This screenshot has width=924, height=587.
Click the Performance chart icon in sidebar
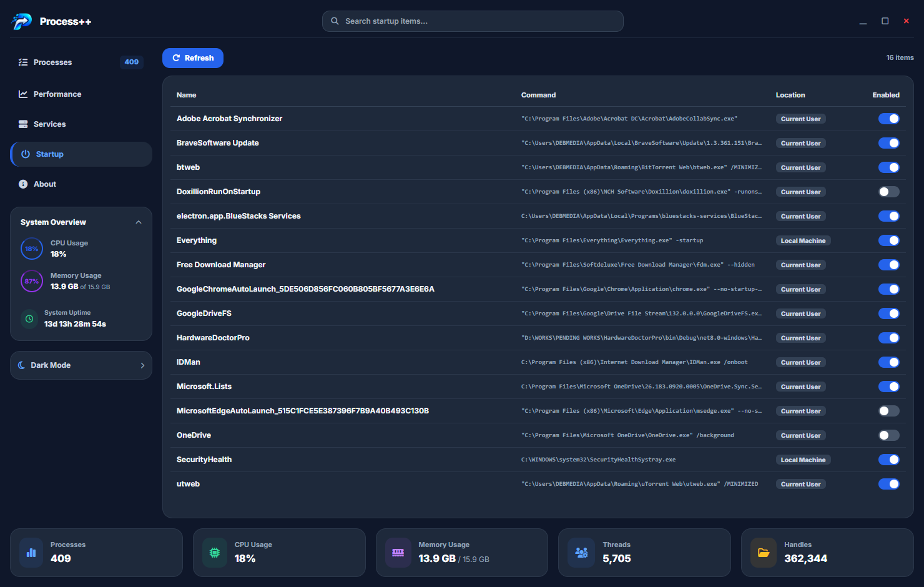tap(23, 94)
